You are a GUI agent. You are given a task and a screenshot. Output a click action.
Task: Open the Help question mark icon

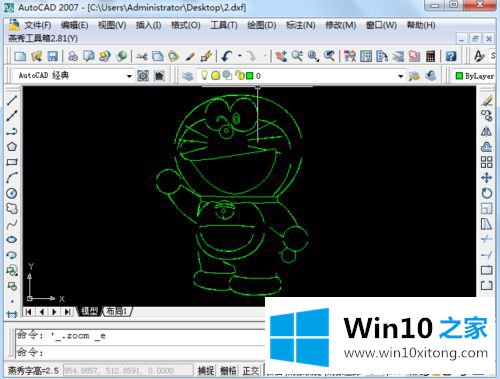pyautogui.click(x=451, y=56)
